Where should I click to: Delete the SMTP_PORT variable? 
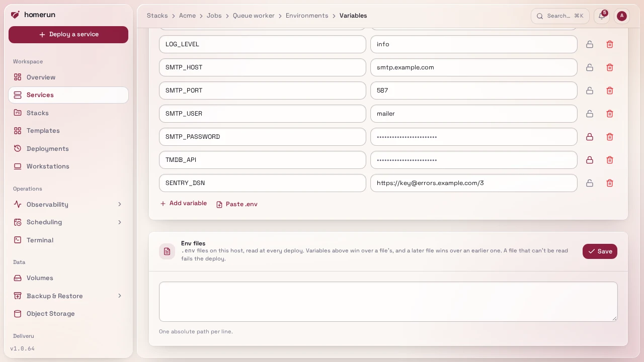pos(610,90)
